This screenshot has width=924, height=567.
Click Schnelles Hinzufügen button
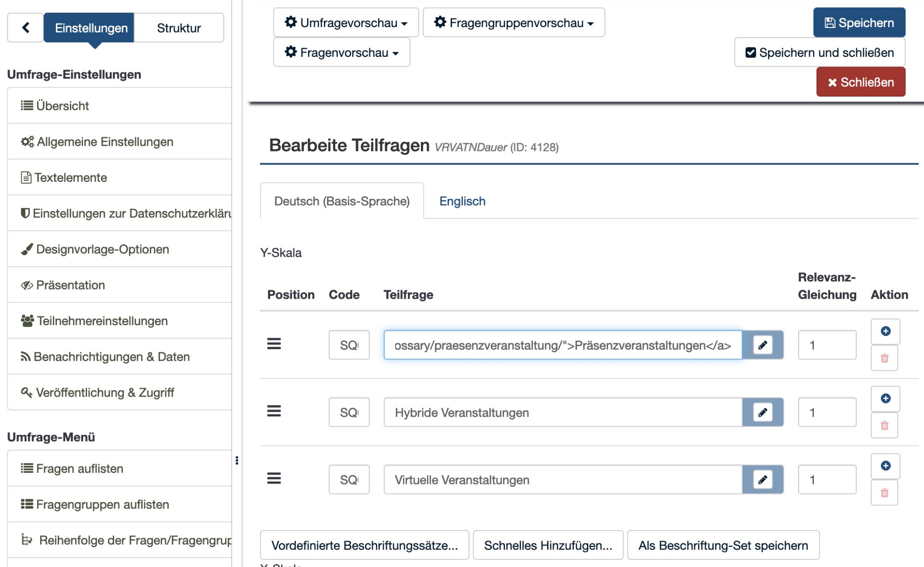(548, 545)
